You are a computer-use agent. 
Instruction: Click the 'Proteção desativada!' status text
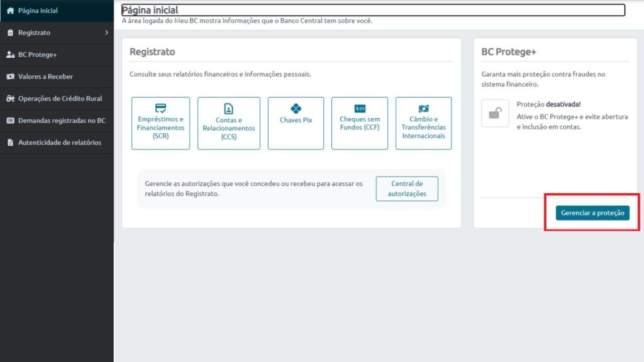click(x=548, y=104)
